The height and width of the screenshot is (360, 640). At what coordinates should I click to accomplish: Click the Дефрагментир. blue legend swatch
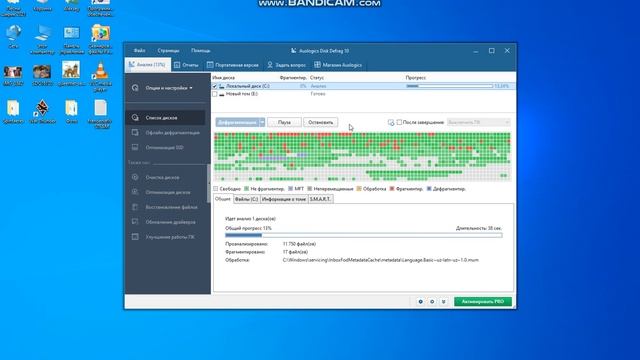point(429,189)
